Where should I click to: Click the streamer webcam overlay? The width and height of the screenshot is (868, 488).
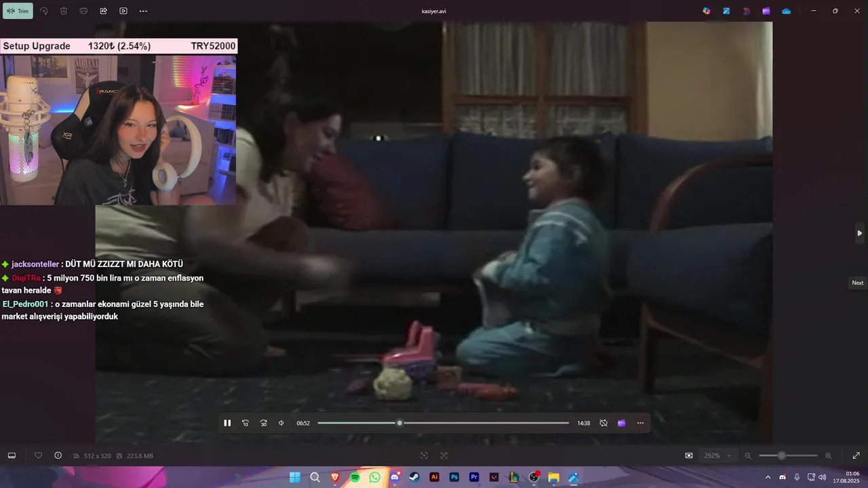click(118, 129)
